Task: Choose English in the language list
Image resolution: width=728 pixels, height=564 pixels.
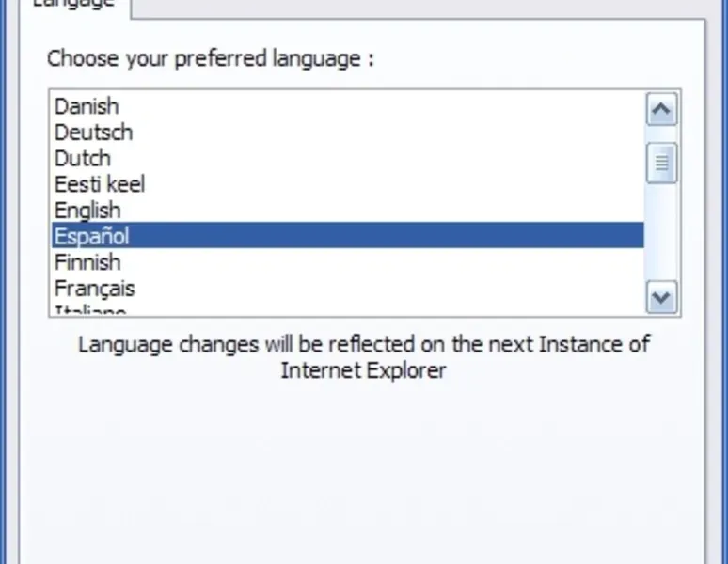Action: click(x=87, y=210)
